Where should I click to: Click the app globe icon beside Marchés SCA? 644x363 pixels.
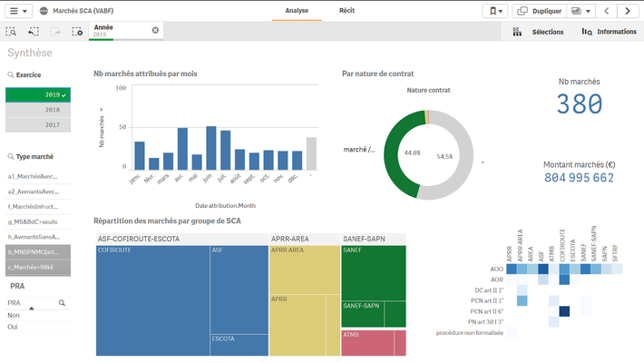(44, 11)
